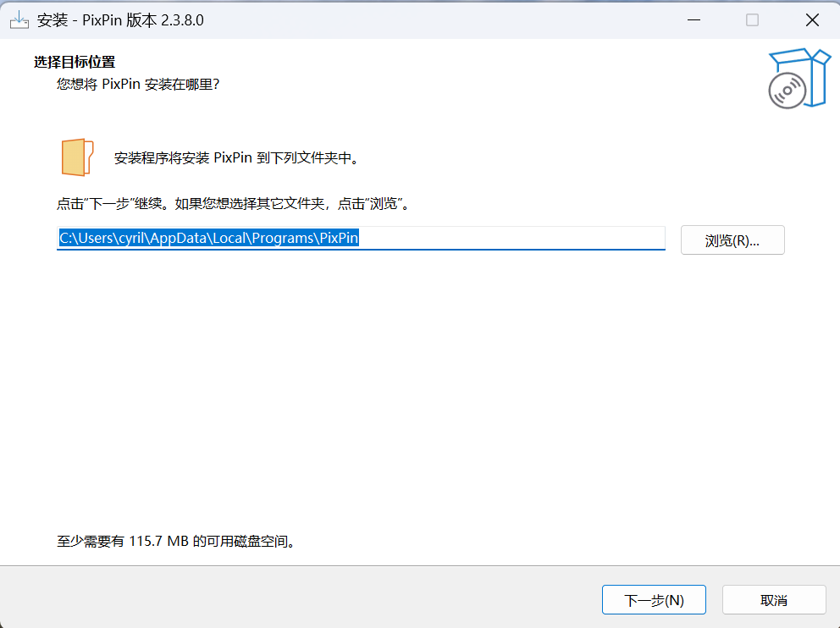Click the orange folder icon
The image size is (840, 628).
pos(77,157)
